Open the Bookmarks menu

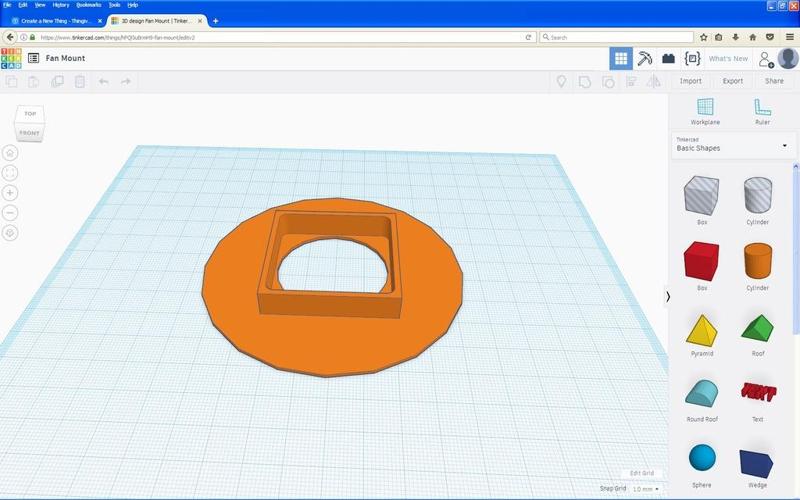[88, 5]
